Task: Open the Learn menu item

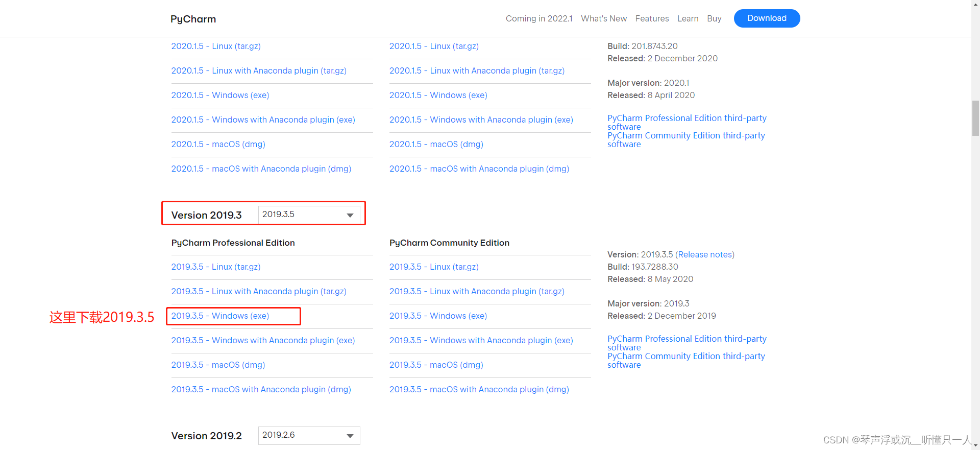Action: point(688,18)
